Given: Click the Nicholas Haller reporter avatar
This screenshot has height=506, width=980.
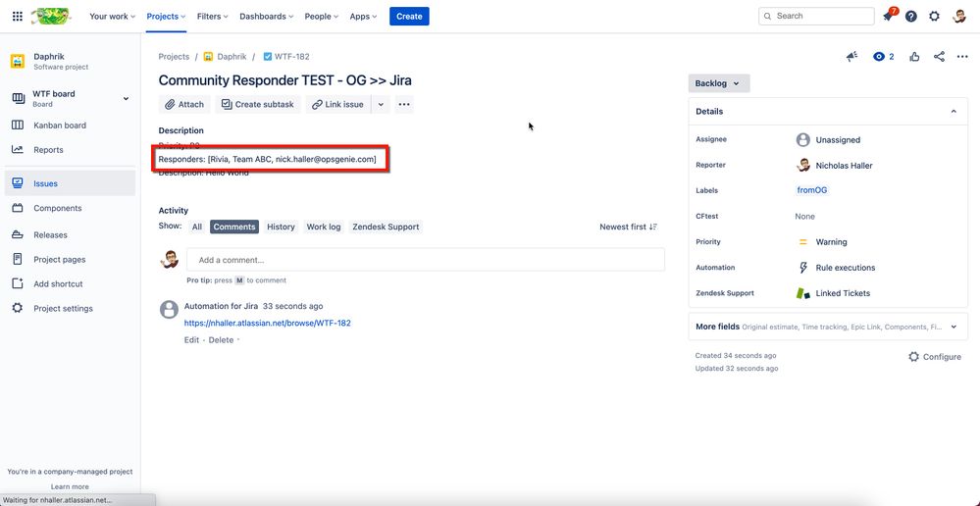Looking at the screenshot, I should (x=803, y=166).
